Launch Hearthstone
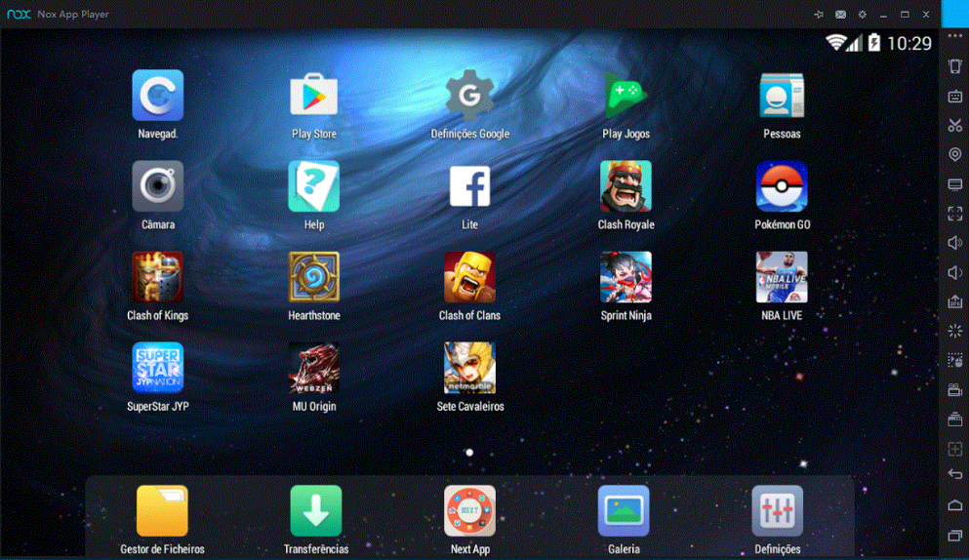 [314, 277]
